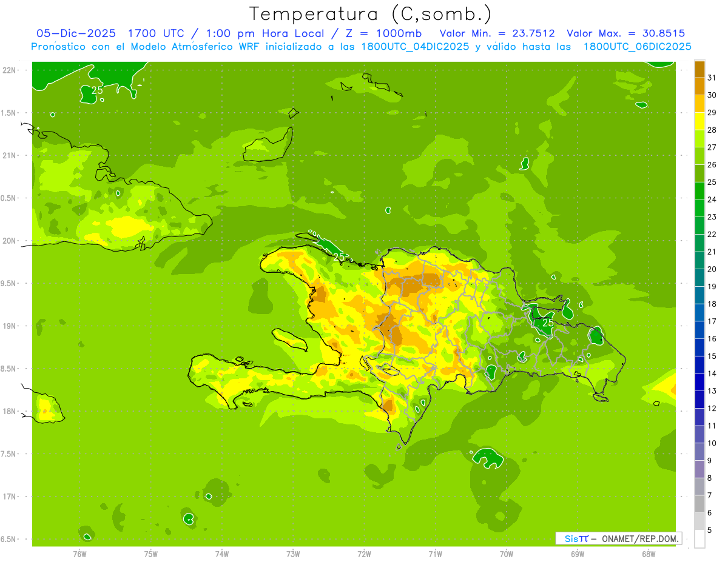Click the color scale swatch between 9 and 10

699,452
